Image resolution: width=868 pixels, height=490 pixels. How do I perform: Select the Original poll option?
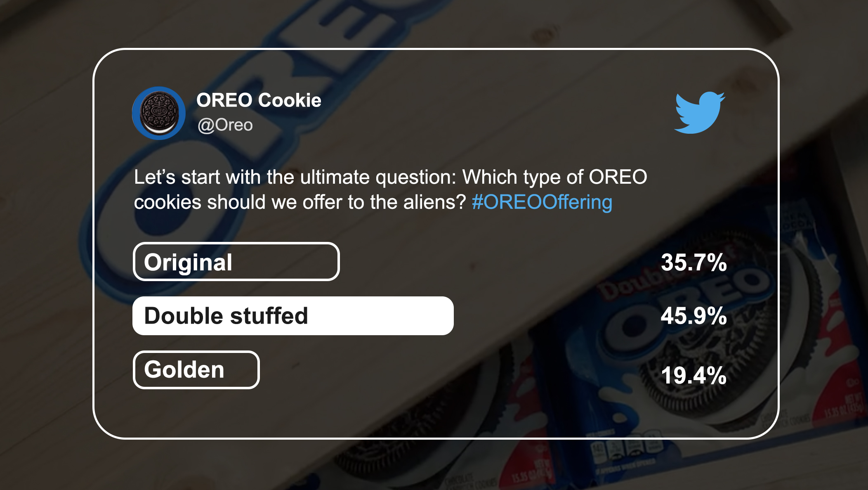[x=236, y=262]
